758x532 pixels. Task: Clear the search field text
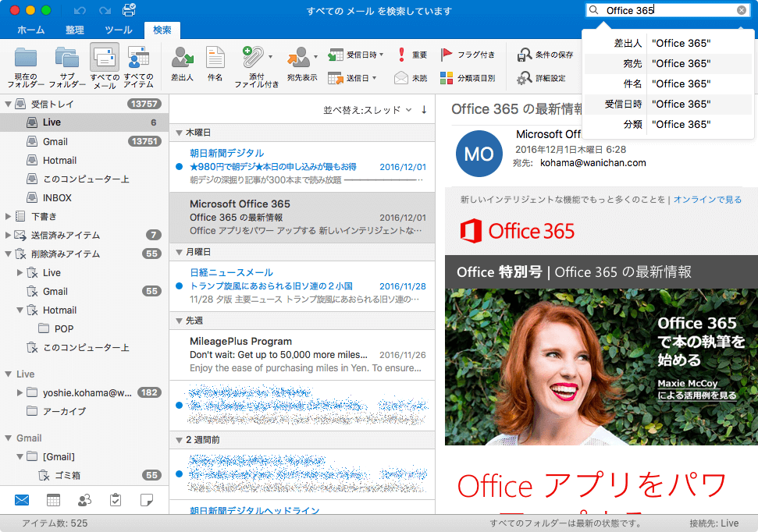tap(741, 10)
